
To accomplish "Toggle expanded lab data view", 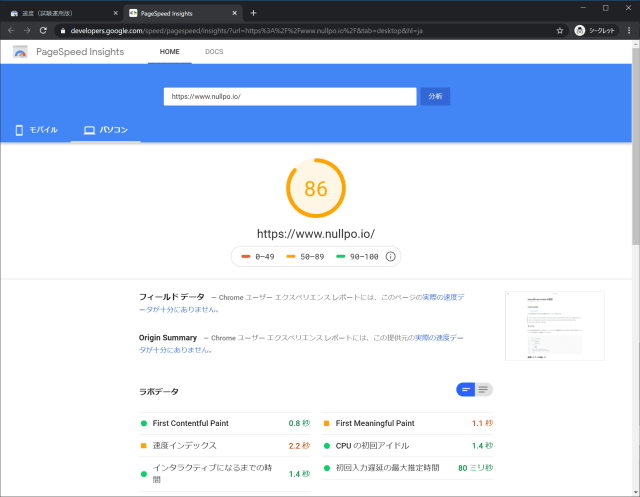I will click(484, 390).
